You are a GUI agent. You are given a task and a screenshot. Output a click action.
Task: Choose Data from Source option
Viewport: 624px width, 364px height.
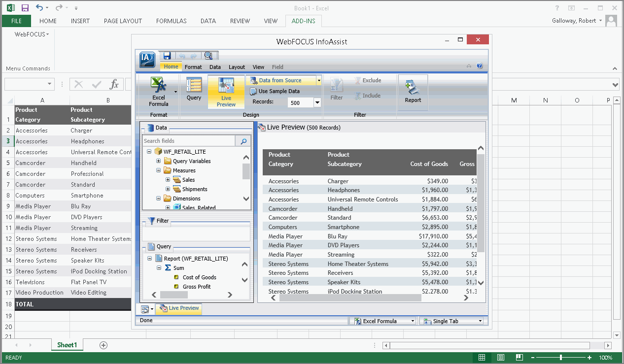click(x=281, y=80)
